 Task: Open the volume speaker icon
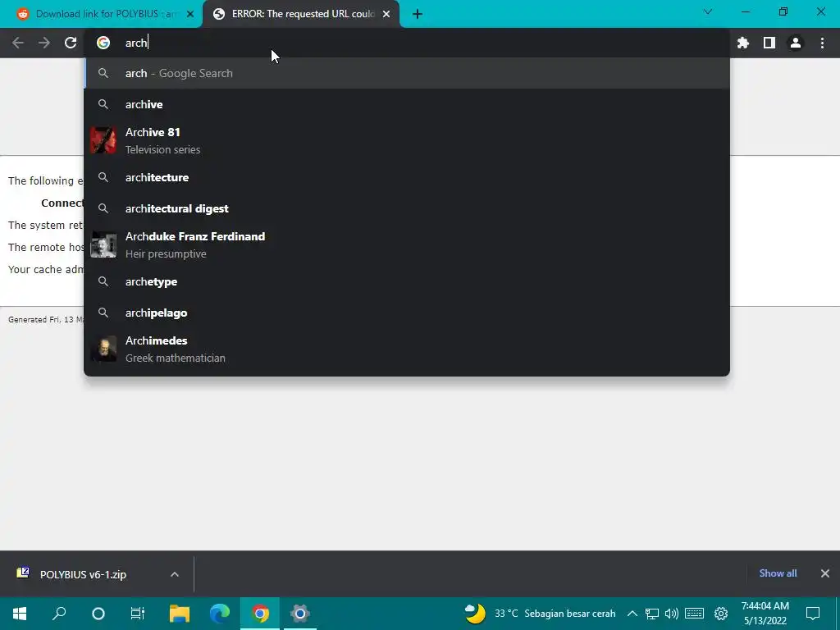click(671, 614)
